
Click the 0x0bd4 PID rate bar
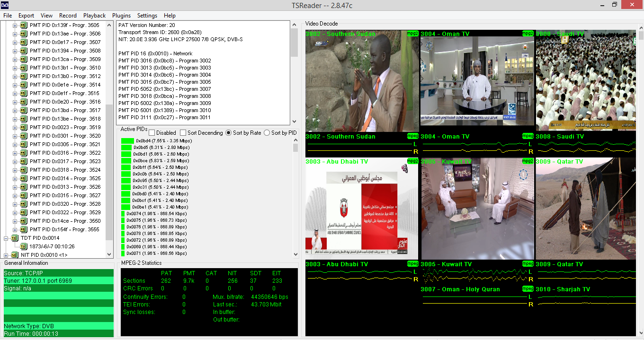point(128,141)
